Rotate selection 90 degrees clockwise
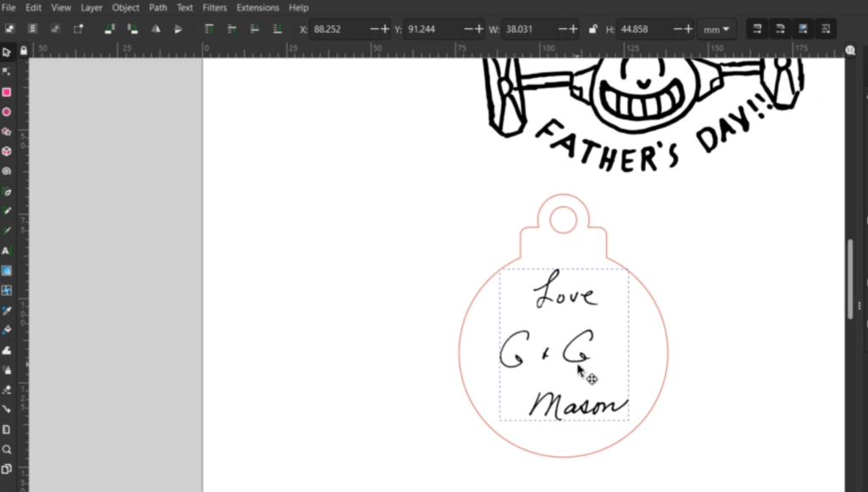 tap(131, 29)
